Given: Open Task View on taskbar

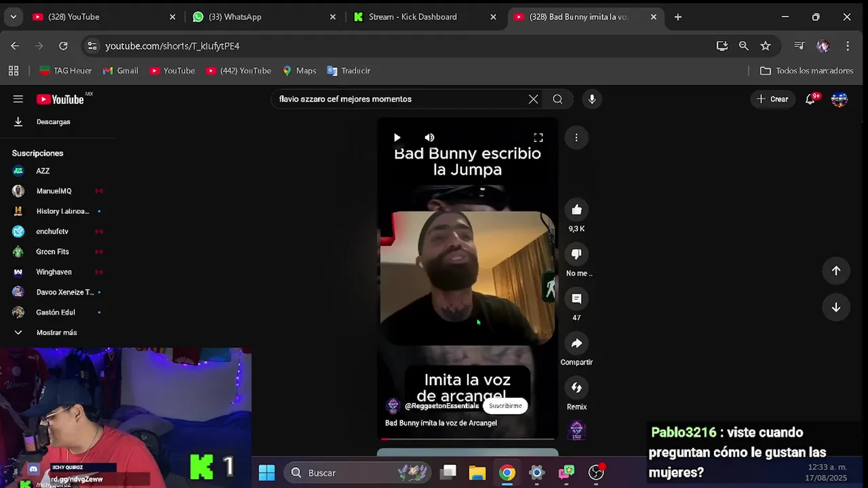Looking at the screenshot, I should [x=448, y=472].
